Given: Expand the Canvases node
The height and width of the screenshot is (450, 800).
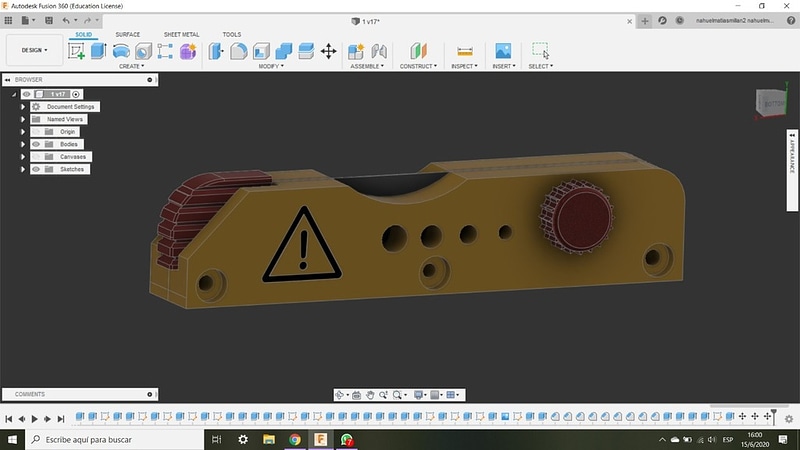Looking at the screenshot, I should [x=22, y=157].
